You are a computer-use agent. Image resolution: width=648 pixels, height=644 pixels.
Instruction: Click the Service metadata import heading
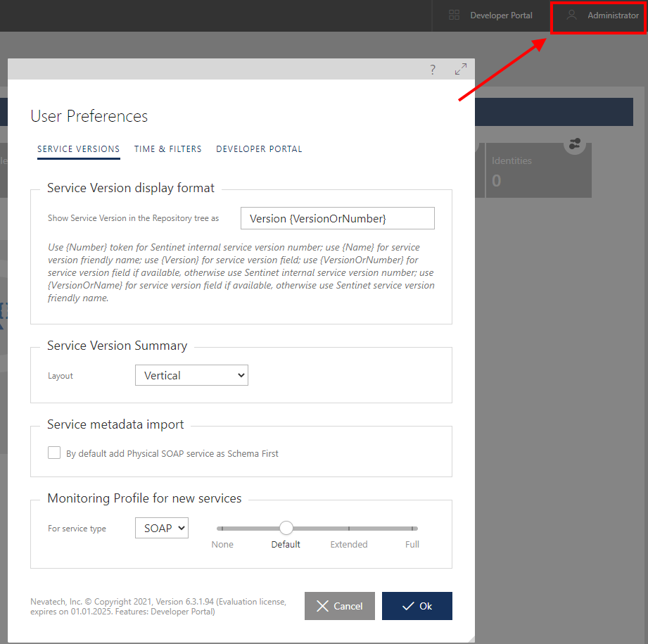pos(115,424)
